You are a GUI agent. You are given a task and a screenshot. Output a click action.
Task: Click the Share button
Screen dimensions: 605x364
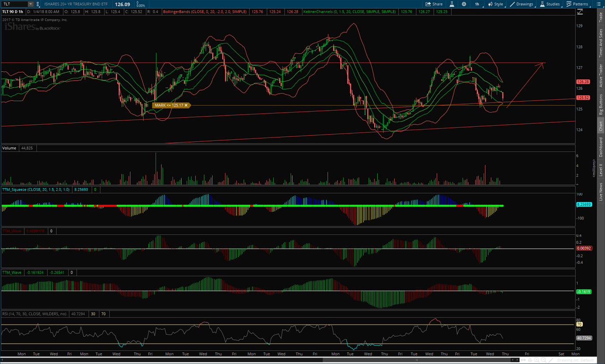click(x=434, y=4)
